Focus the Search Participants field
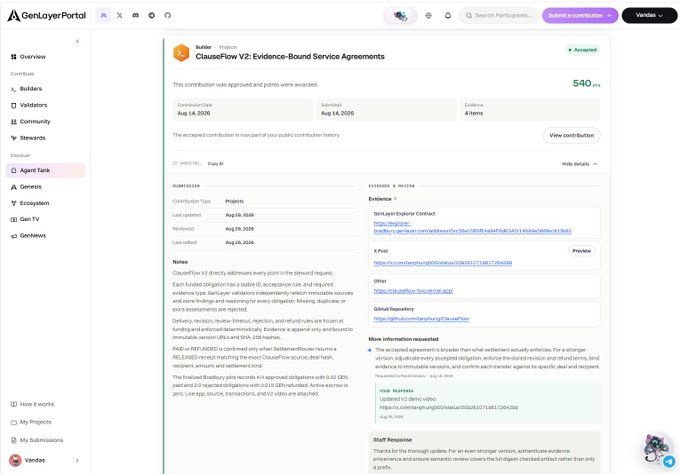This screenshot has width=680, height=474. point(499,16)
